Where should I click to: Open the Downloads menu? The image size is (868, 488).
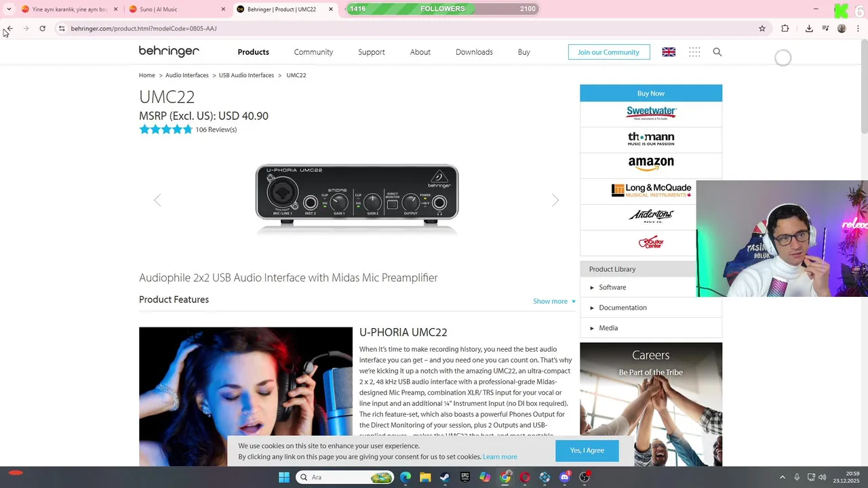tap(474, 52)
